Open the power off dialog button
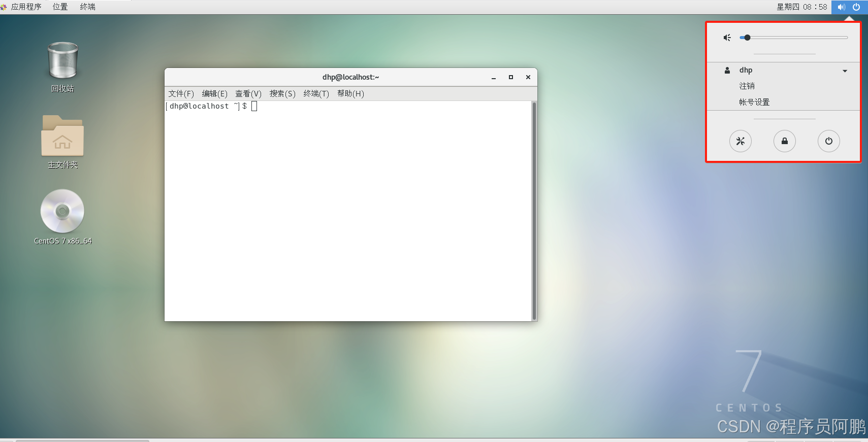This screenshot has width=868, height=442. point(829,141)
